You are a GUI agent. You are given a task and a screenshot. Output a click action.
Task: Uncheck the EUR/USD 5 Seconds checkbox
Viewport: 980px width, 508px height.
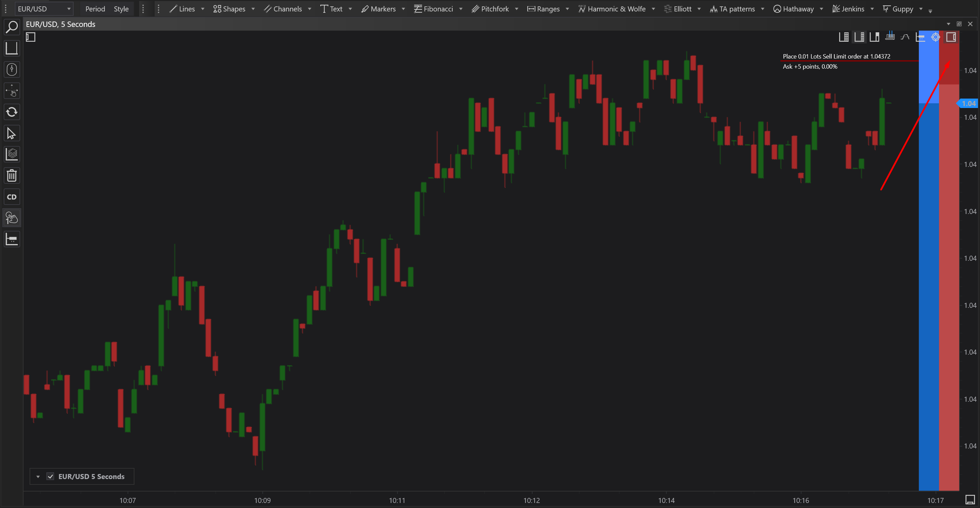pos(50,476)
